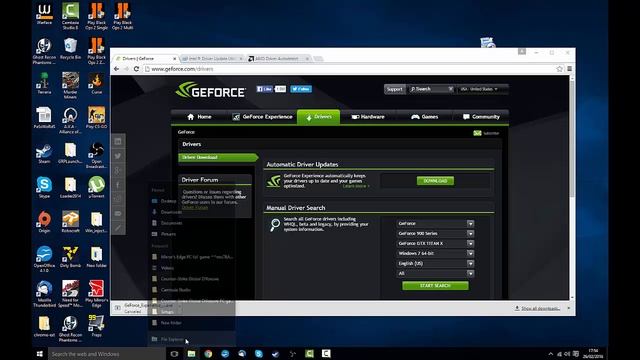This screenshot has height=360, width=640.
Task: Click the Chrome back arrow
Action: click(117, 69)
